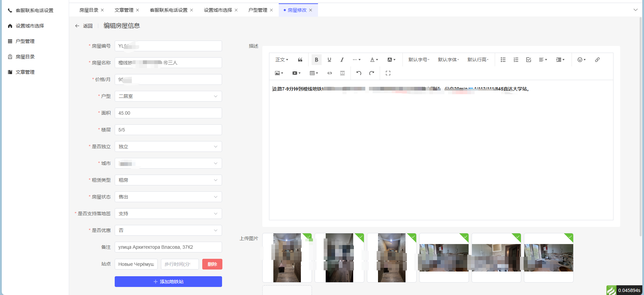Image resolution: width=644 pixels, height=295 pixels.
Task: Open 默认字体 font family dropdown
Action: pos(448,60)
